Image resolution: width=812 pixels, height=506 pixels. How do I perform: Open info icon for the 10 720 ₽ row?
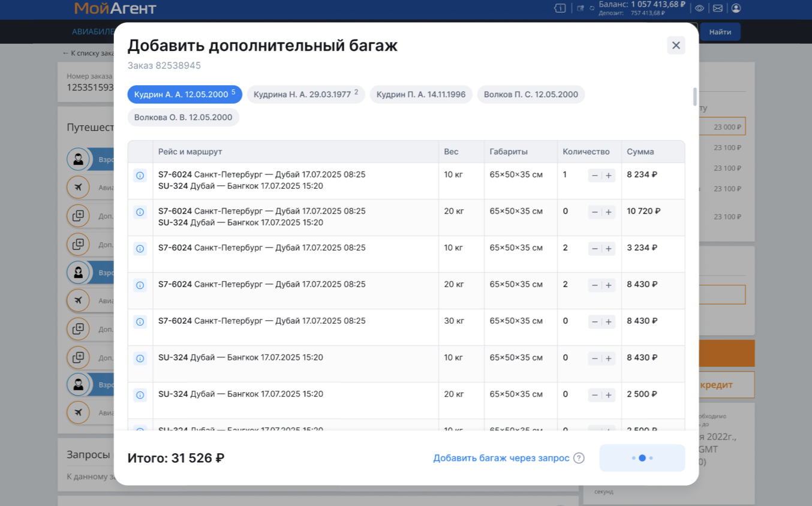click(140, 212)
